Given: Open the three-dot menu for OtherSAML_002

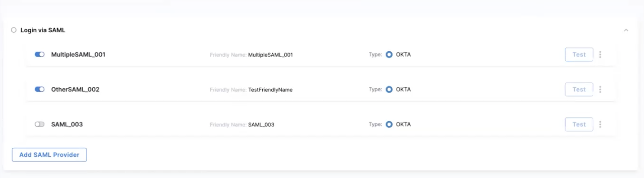Looking at the screenshot, I should tap(600, 90).
